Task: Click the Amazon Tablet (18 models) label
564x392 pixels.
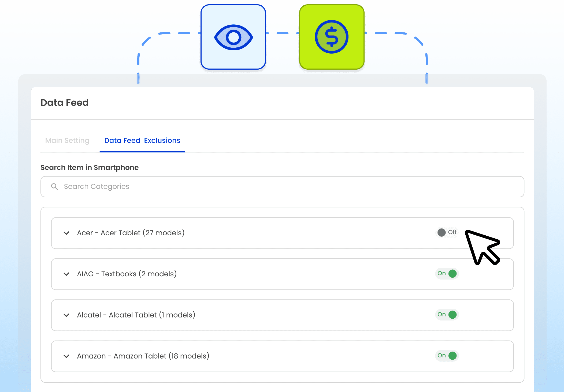Action: (143, 356)
